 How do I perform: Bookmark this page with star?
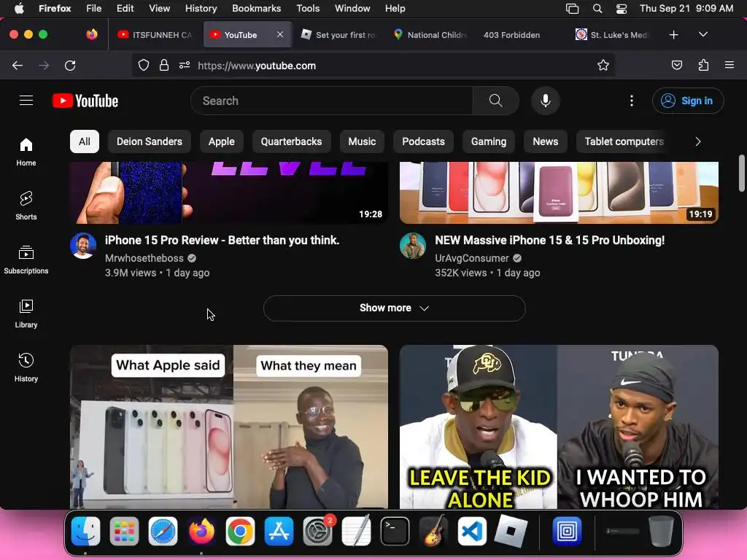pos(603,65)
